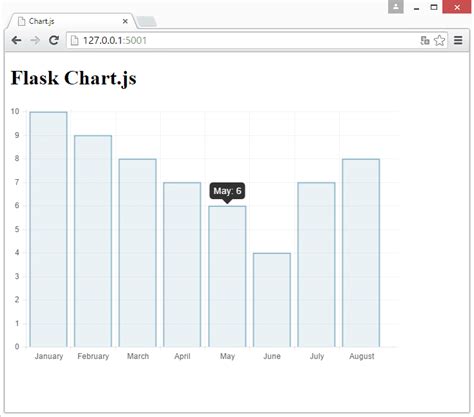This screenshot has height=417, width=474.
Task: Click the 'July' axis label
Action: [x=317, y=356]
